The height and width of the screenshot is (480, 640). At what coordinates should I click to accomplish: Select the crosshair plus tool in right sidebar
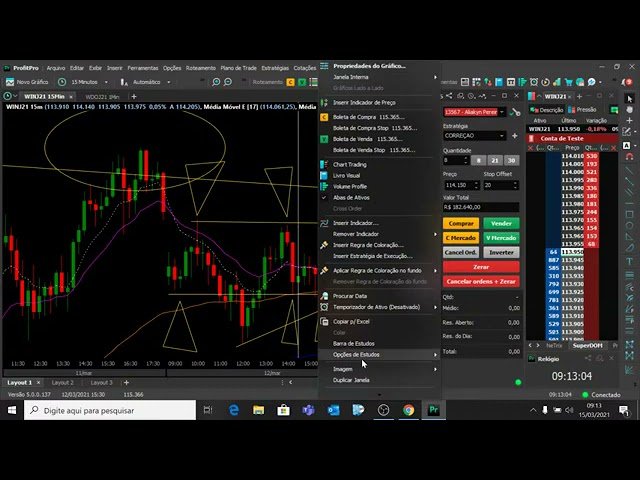click(629, 121)
